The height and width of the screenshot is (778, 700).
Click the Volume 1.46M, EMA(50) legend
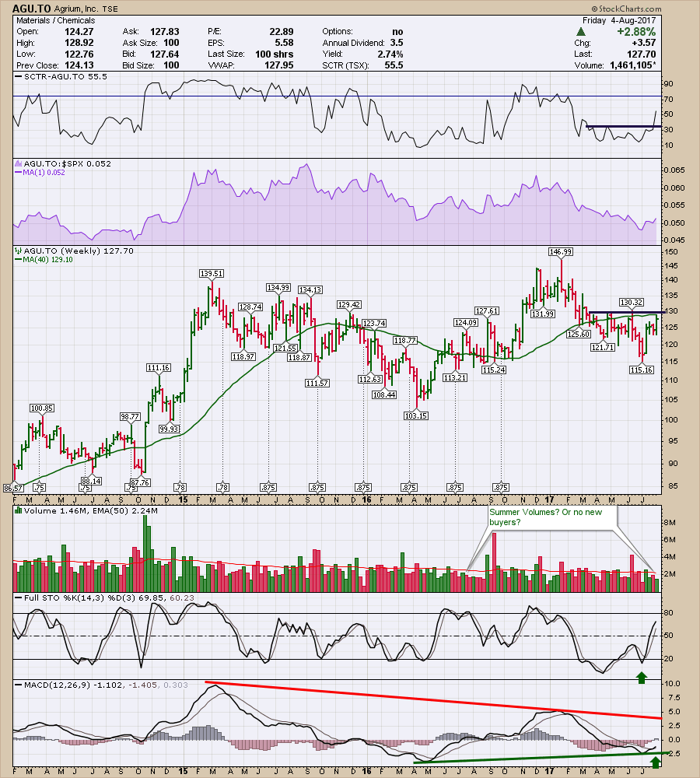pyautogui.click(x=86, y=510)
